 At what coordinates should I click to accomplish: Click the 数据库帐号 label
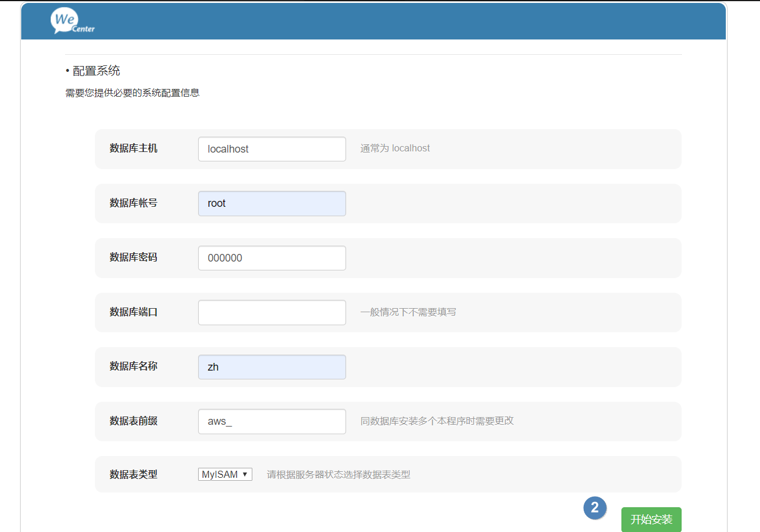(133, 203)
